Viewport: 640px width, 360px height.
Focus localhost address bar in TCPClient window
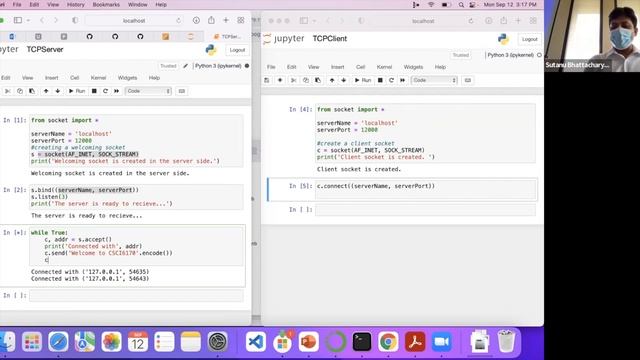(423, 21)
